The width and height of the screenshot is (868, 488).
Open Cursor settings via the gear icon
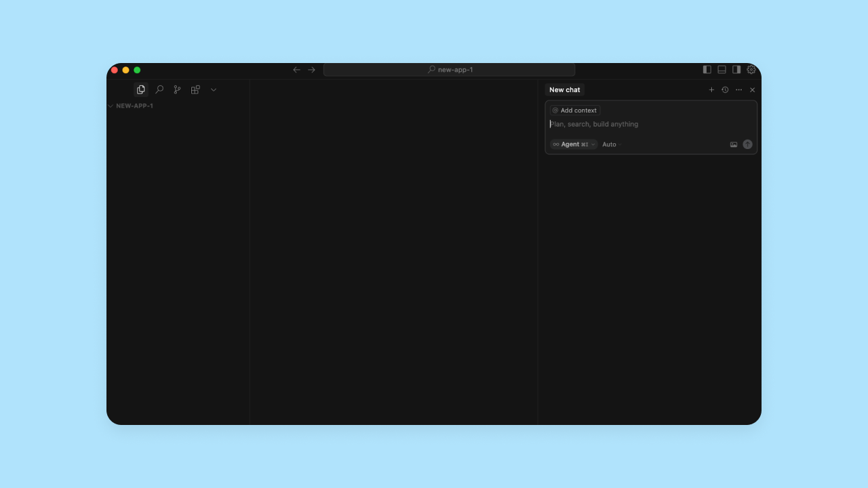(x=751, y=69)
